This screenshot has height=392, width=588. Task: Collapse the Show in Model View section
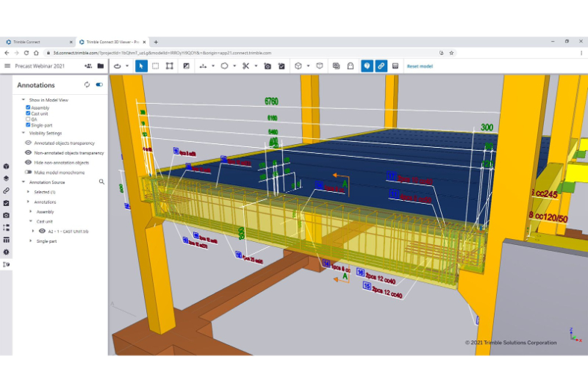click(x=23, y=100)
